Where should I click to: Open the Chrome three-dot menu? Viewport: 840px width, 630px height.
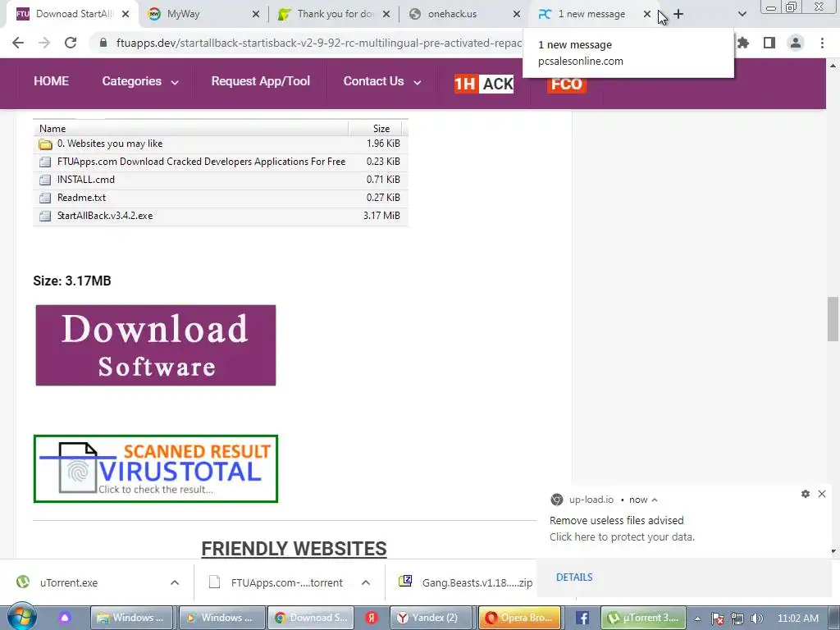(x=822, y=43)
